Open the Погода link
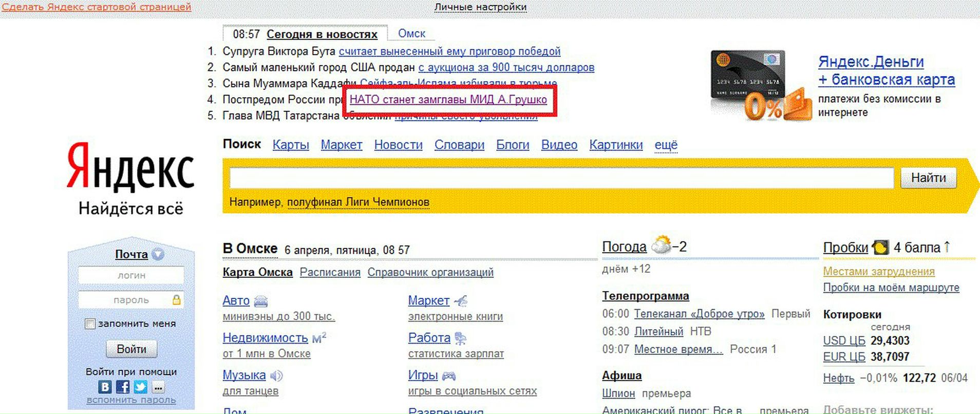The image size is (980, 414). coord(624,247)
